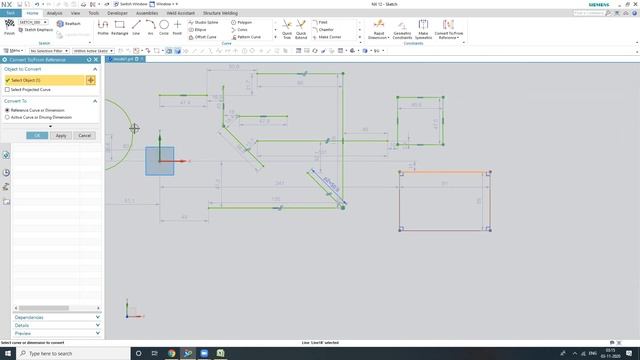640x360 pixels.
Task: Choose the Studio Spline tool
Action: (203, 22)
